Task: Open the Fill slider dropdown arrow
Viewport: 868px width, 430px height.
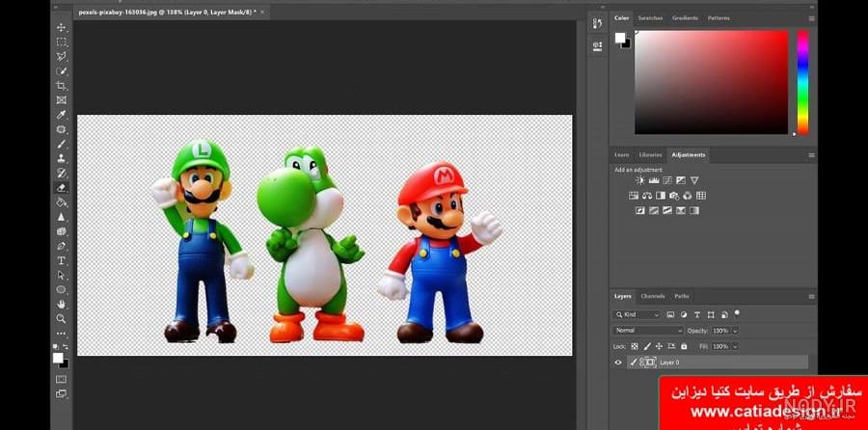Action: click(735, 346)
